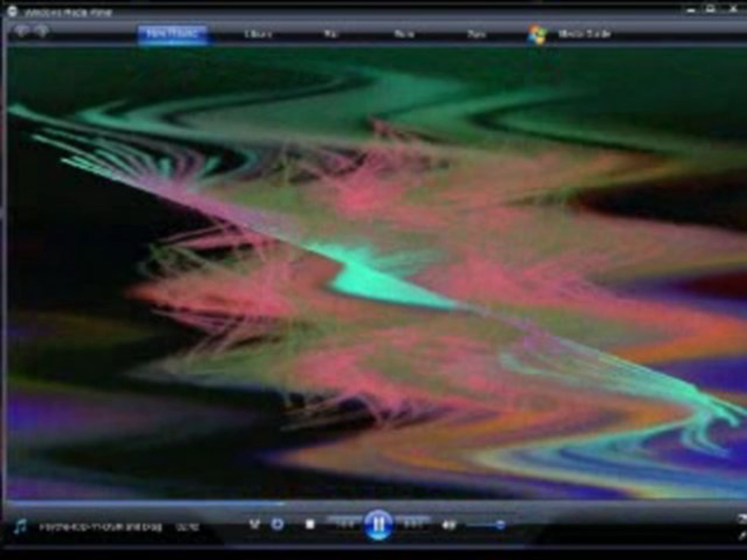Click the Stop button

point(310,524)
